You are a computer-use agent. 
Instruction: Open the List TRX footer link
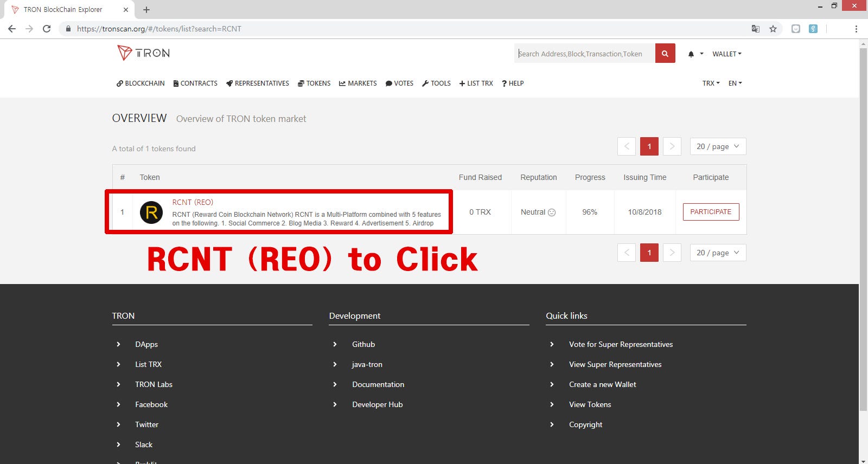click(148, 364)
